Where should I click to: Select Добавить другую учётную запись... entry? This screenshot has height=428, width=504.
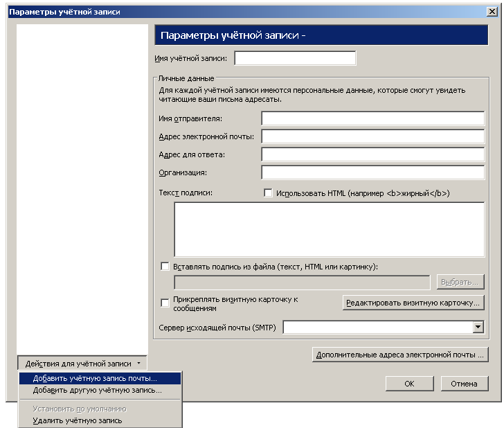tap(100, 391)
